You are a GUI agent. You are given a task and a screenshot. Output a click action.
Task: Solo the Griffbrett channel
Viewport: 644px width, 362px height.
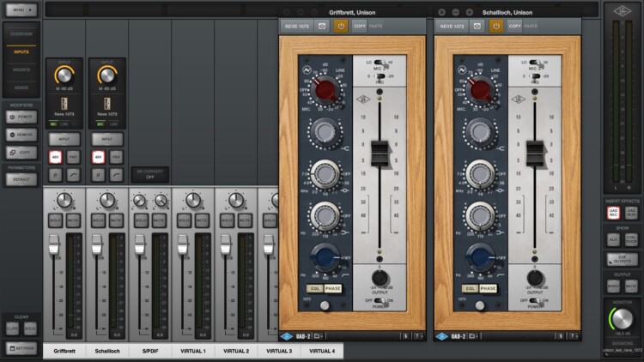[56, 220]
